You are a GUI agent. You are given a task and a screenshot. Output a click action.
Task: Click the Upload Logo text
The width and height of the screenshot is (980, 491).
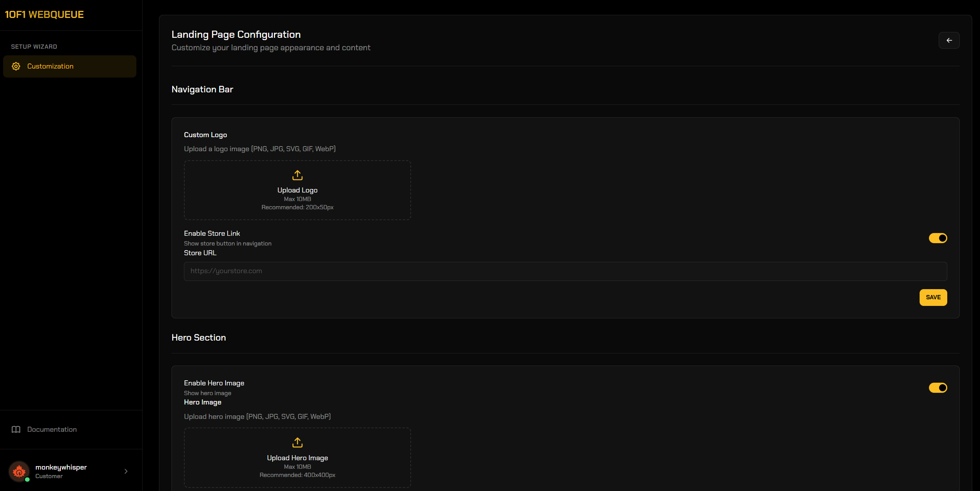(x=297, y=190)
